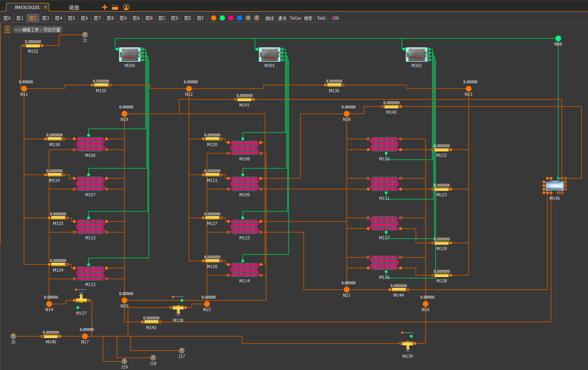
Task: Click the plus icon to add a project
Action: 105,7
